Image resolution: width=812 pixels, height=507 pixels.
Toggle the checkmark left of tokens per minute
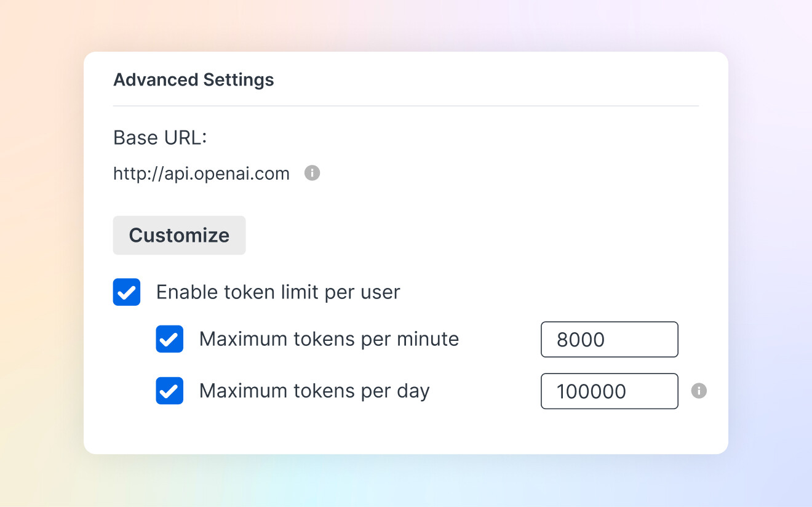[x=170, y=339]
